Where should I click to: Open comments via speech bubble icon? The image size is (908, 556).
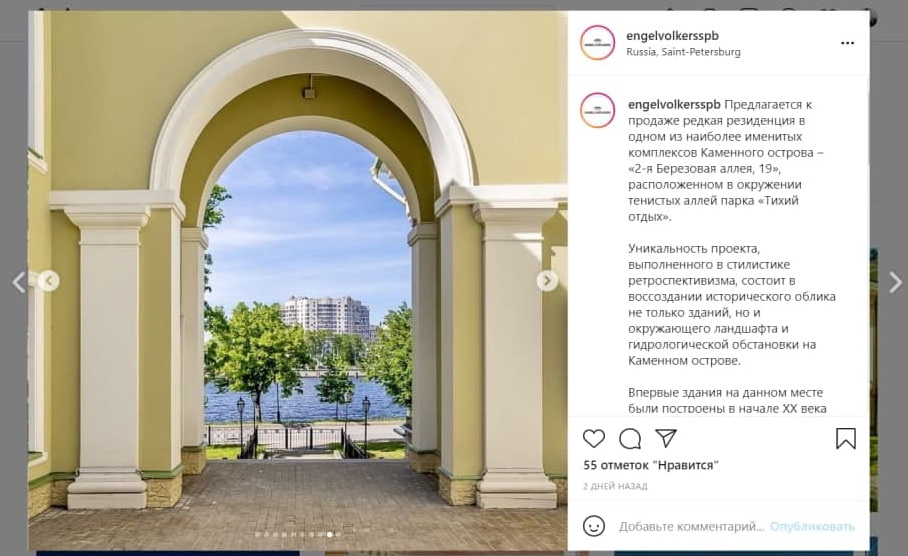tap(630, 439)
